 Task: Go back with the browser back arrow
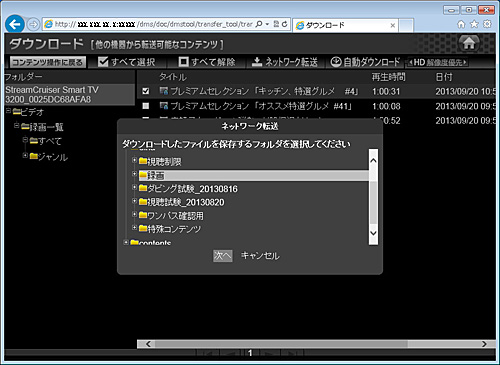(x=15, y=24)
